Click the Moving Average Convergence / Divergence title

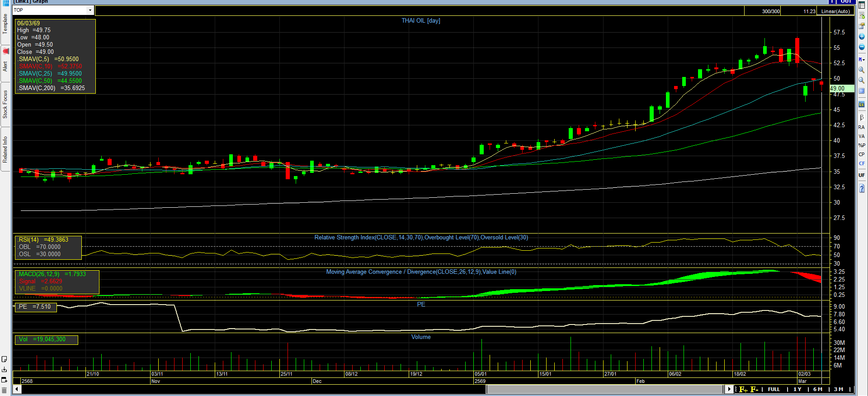coord(421,272)
